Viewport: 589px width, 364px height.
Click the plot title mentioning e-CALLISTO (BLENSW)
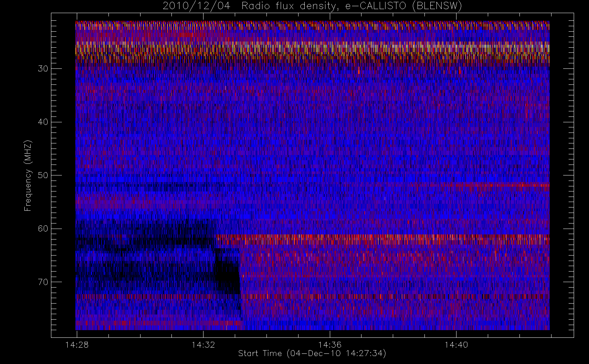coord(312,6)
